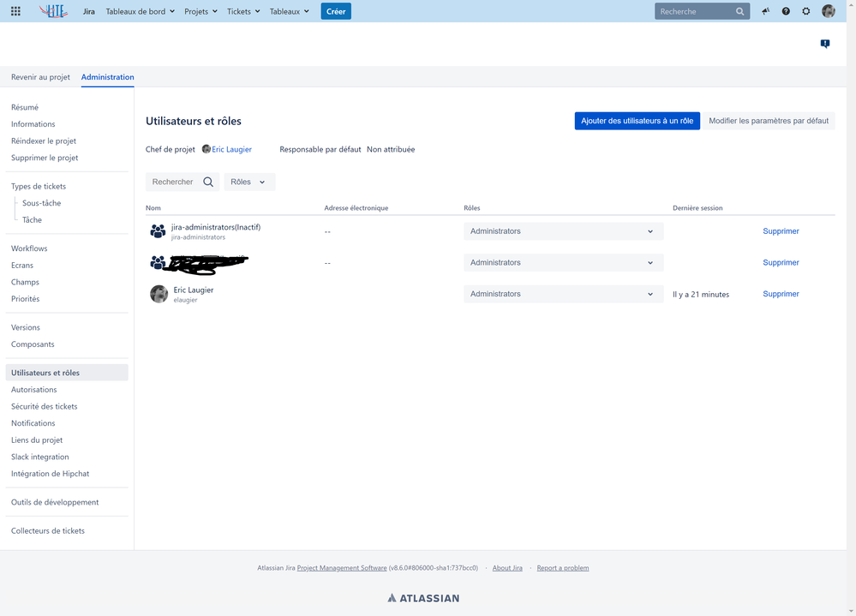Open Tâche ticket type
Screen dimensions: 856x616
[32, 220]
